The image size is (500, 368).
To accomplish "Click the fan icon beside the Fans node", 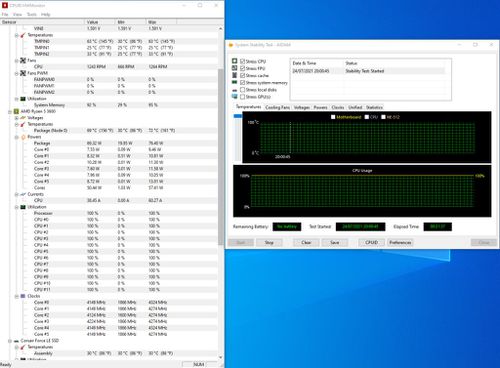I will click(x=23, y=60).
